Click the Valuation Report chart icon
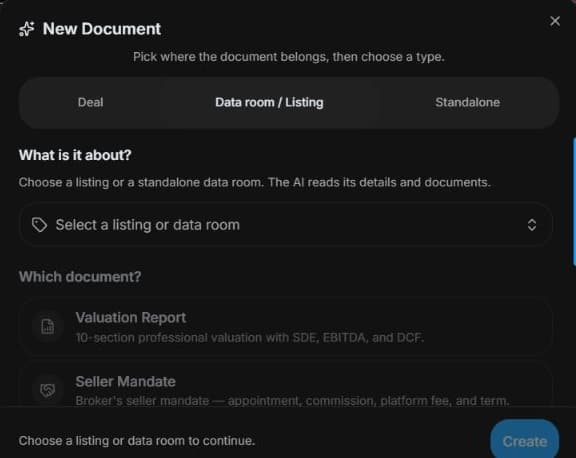The height and width of the screenshot is (458, 576). (x=48, y=327)
